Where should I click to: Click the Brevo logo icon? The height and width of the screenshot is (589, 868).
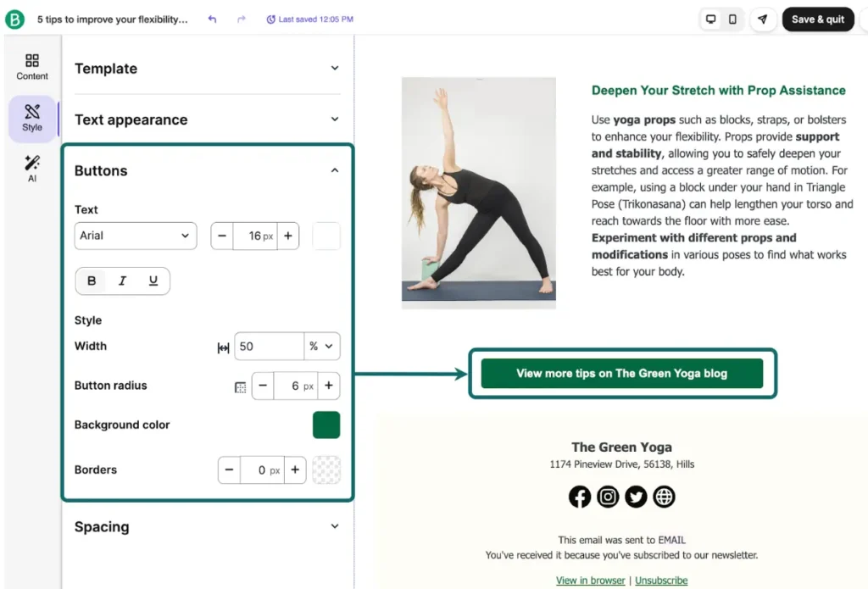[x=14, y=19]
